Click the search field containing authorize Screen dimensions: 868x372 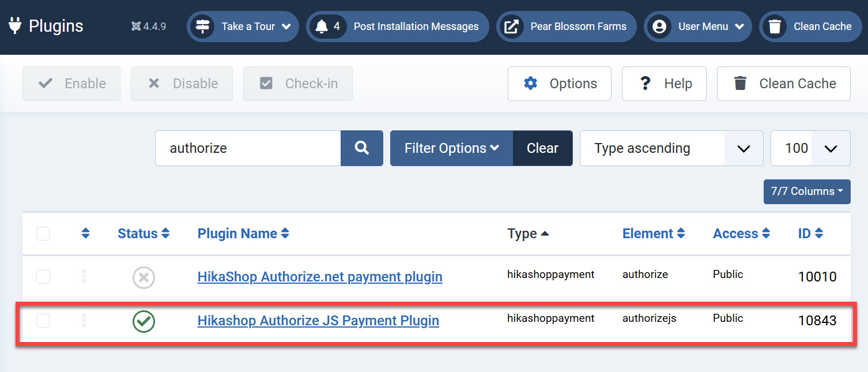[x=248, y=148]
